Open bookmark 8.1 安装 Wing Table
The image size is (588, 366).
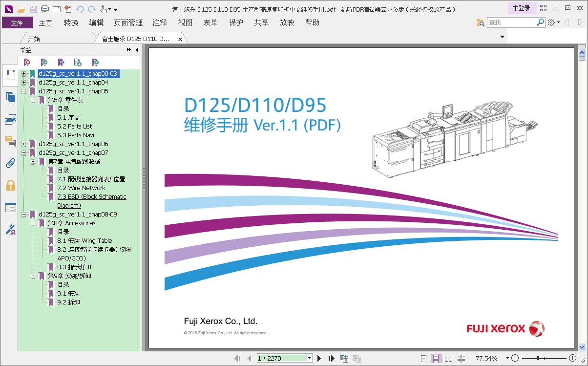(x=84, y=241)
